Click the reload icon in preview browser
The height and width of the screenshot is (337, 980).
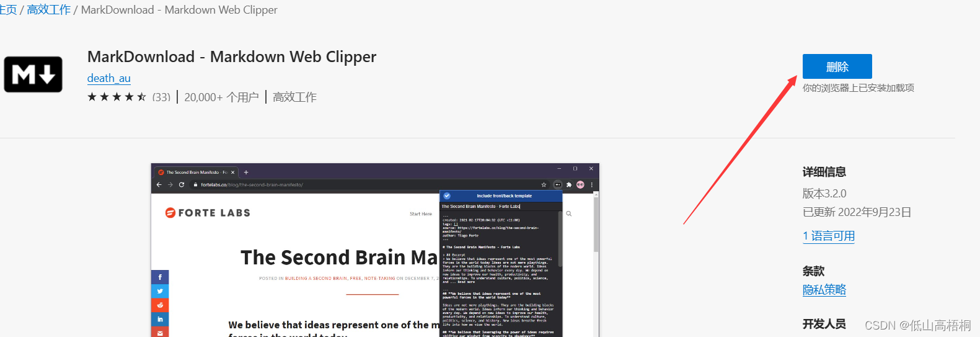182,184
